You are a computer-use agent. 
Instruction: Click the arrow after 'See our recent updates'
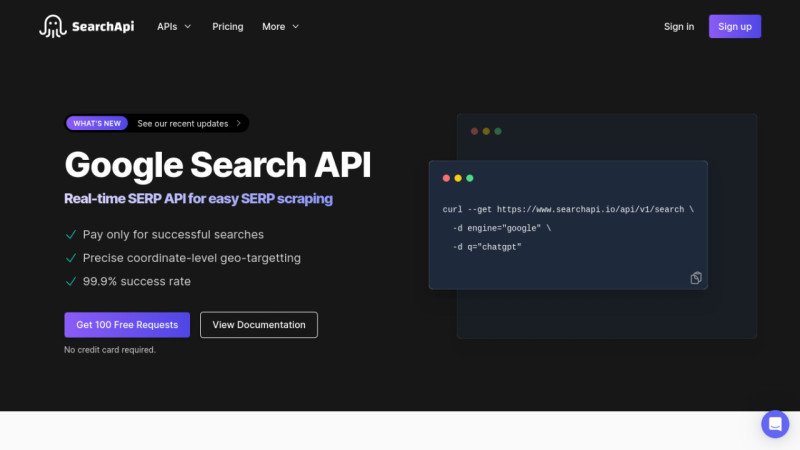[x=238, y=124]
